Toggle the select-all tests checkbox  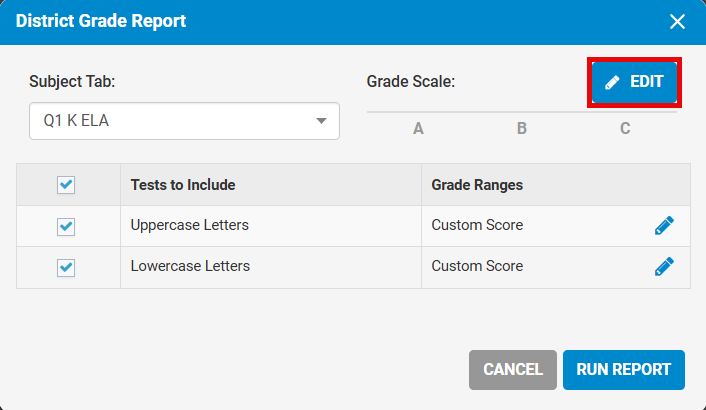pos(66,185)
